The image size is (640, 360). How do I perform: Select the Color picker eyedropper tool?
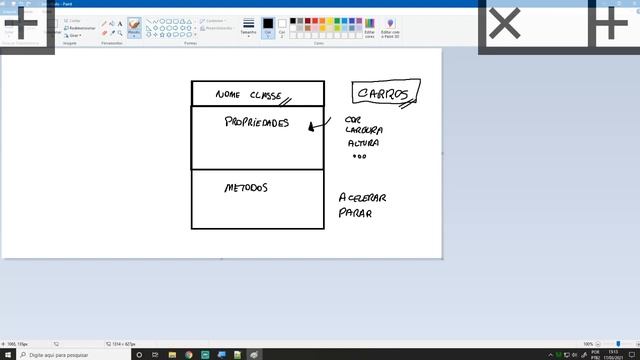pos(112,33)
